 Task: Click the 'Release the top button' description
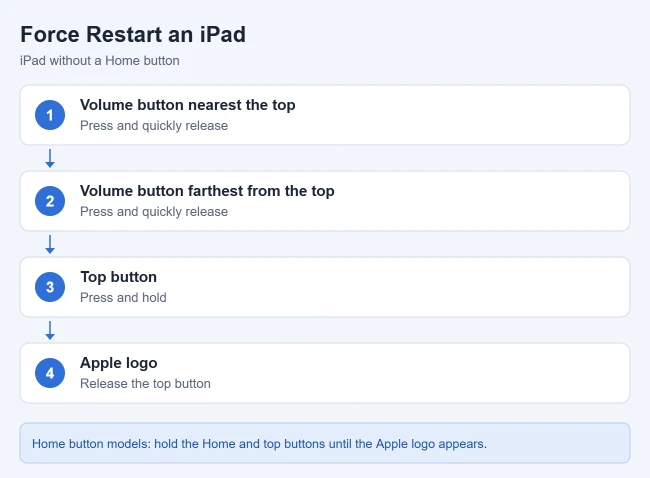click(146, 383)
